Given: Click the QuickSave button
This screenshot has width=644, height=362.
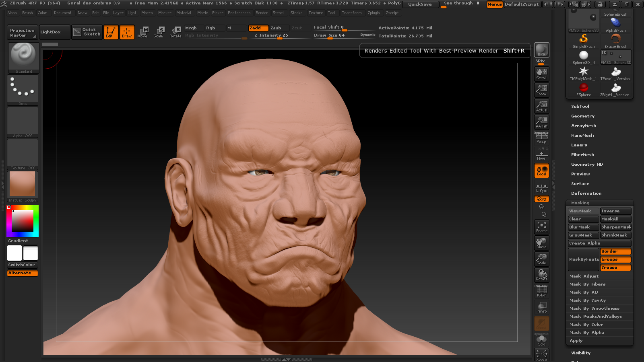Looking at the screenshot, I should (x=420, y=4).
